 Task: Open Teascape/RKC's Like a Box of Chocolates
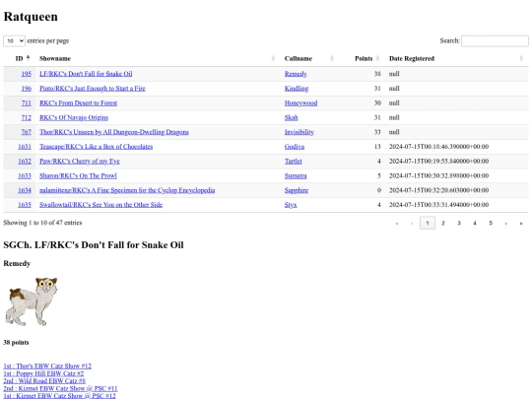pos(96,147)
